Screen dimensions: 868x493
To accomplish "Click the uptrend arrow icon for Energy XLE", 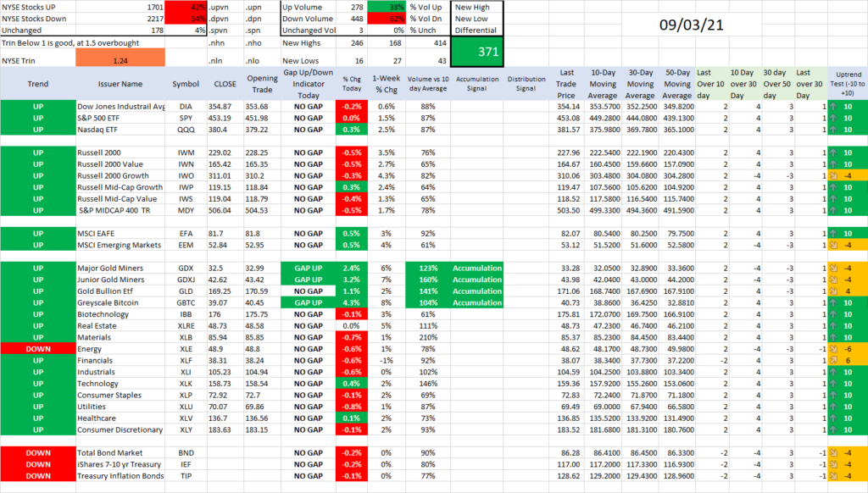I will 835,349.
